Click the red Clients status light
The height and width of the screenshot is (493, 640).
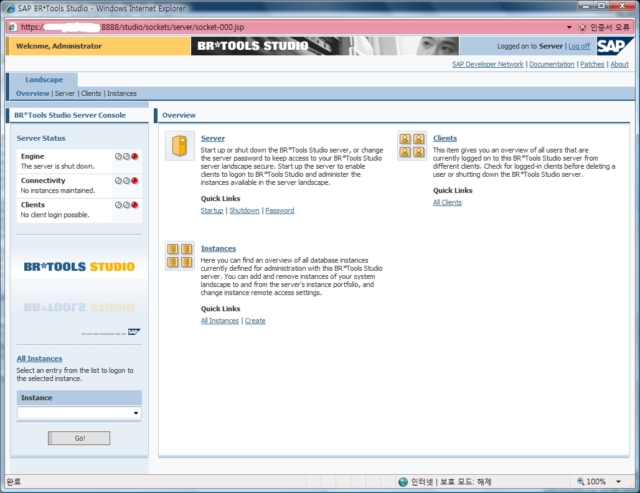[x=135, y=205]
